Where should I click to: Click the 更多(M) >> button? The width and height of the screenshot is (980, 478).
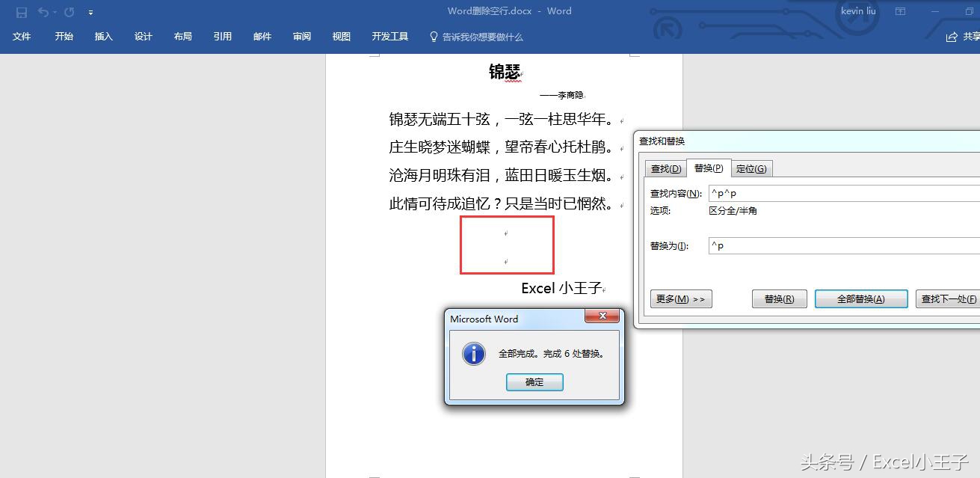pyautogui.click(x=681, y=299)
